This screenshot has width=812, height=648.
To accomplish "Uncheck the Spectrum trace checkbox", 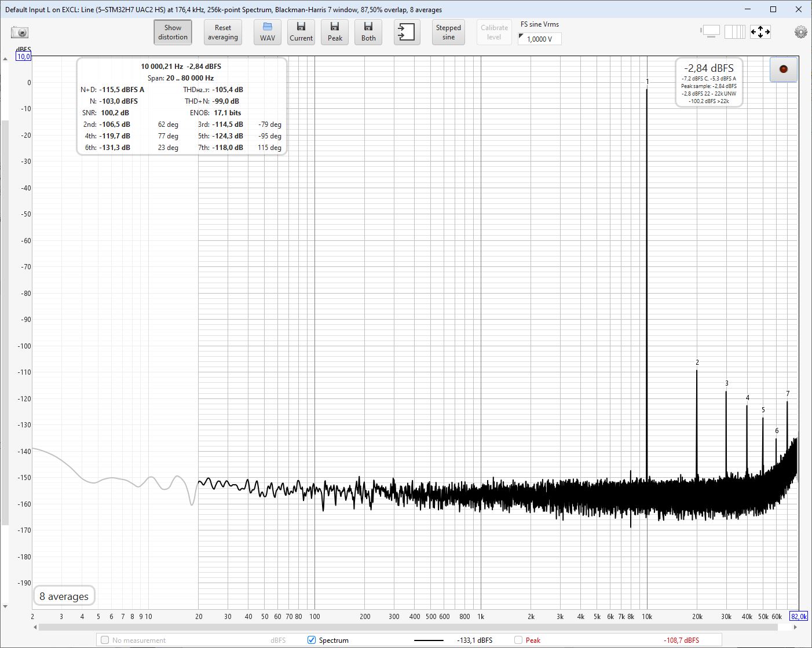I will pyautogui.click(x=312, y=640).
